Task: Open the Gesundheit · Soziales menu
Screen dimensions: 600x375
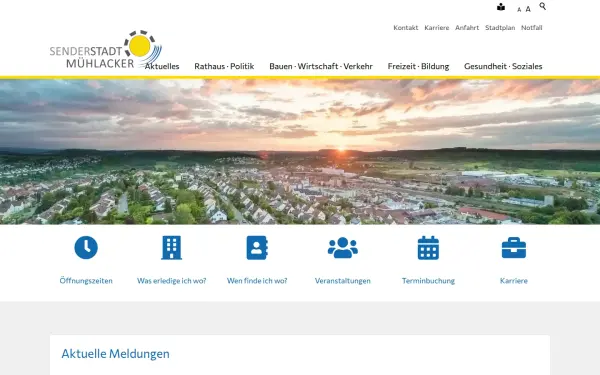Action: (503, 66)
